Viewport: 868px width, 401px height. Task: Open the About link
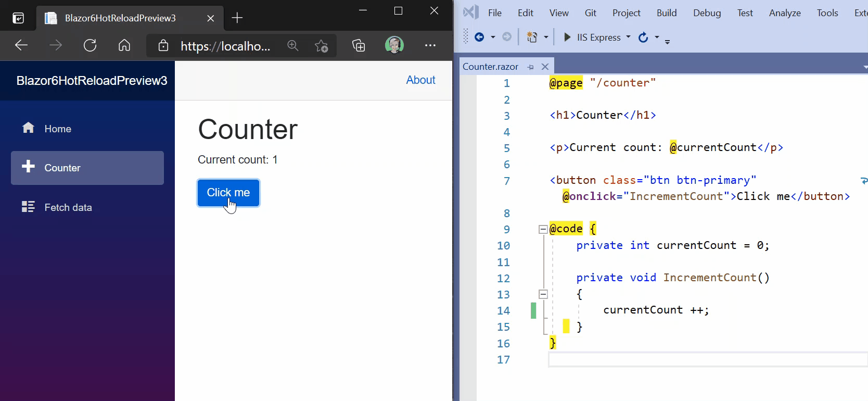(x=420, y=80)
